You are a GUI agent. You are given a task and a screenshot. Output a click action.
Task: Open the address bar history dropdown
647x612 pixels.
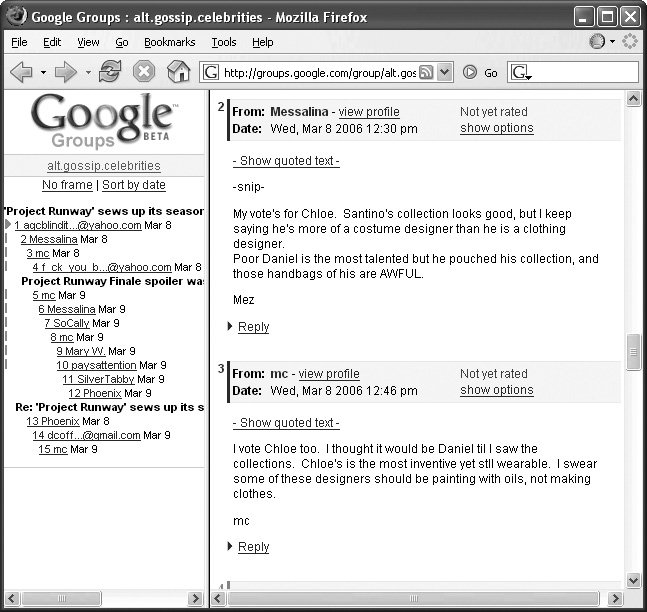point(445,72)
